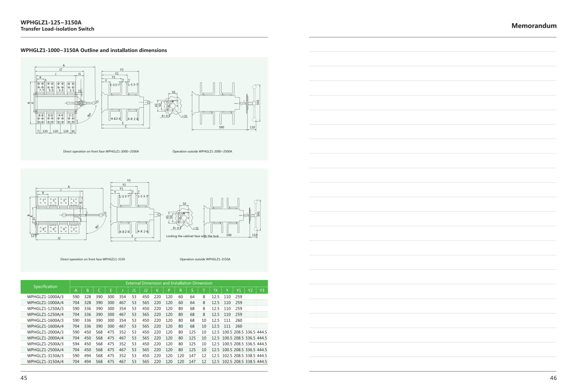This screenshot has height=392, width=577.
Task: Click the 'WPHGLZ1-125~3150A' page header title
Action: click(51, 22)
